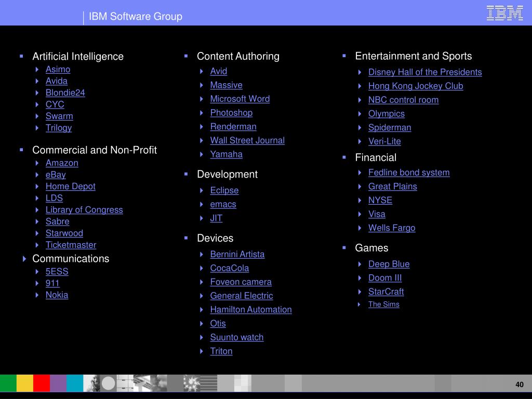532x399 pixels.
Task: Click the Suunto watch link
Action: [237, 337]
